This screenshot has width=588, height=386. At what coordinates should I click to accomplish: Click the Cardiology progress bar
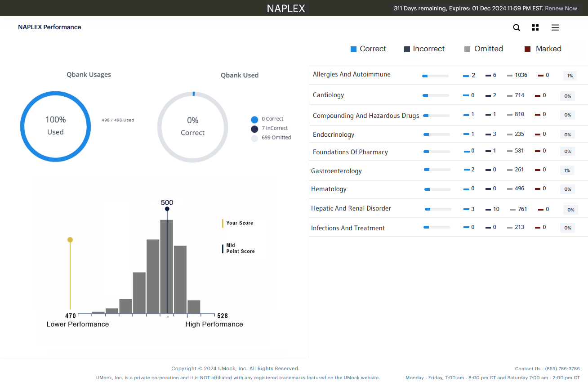coord(436,95)
